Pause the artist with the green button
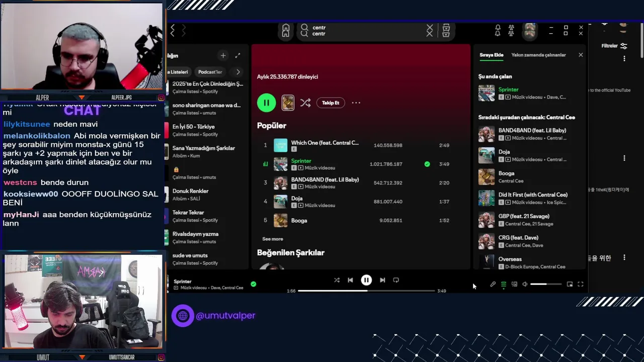644x362 pixels. (266, 103)
